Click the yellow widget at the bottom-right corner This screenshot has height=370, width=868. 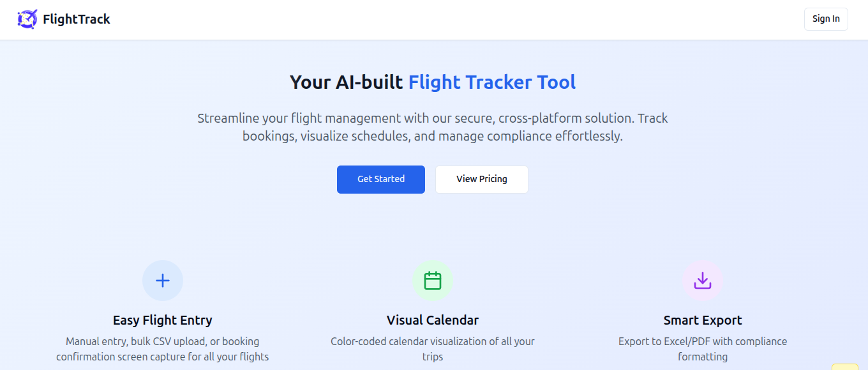click(845, 367)
